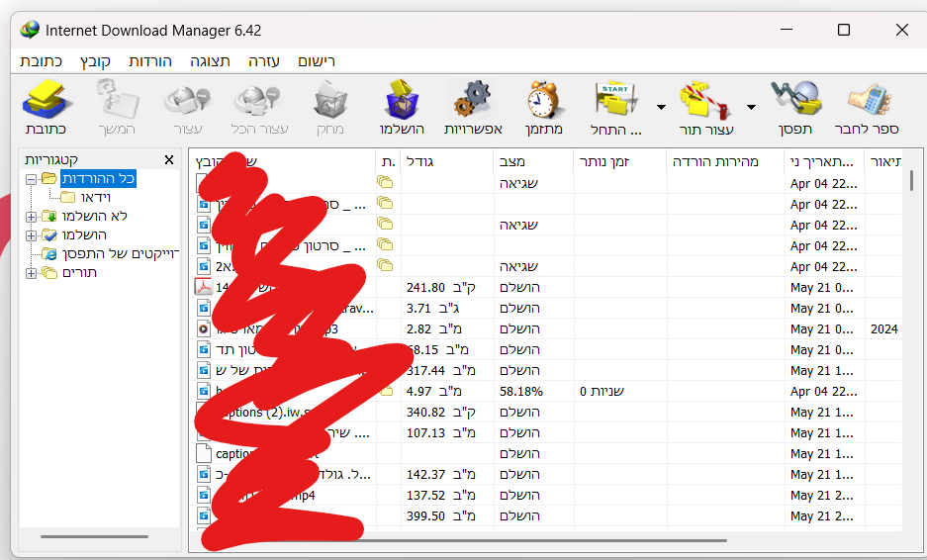
Task: Click the עצור הכל (Stop All) toolbar icon
Action: click(258, 99)
